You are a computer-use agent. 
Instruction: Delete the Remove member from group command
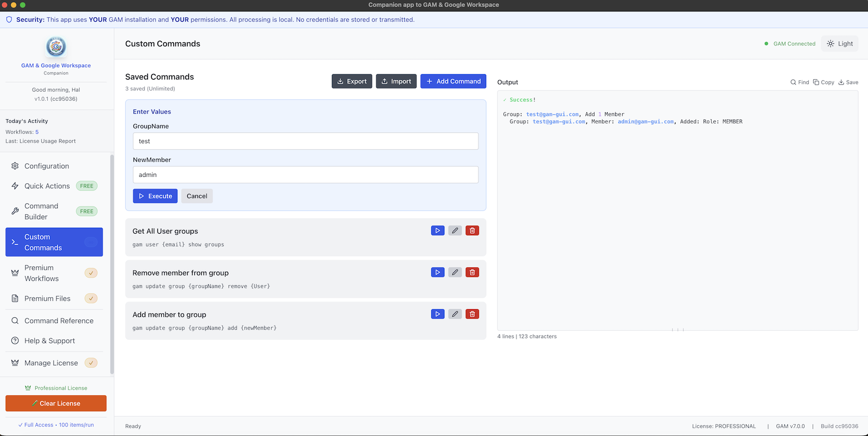tap(473, 272)
